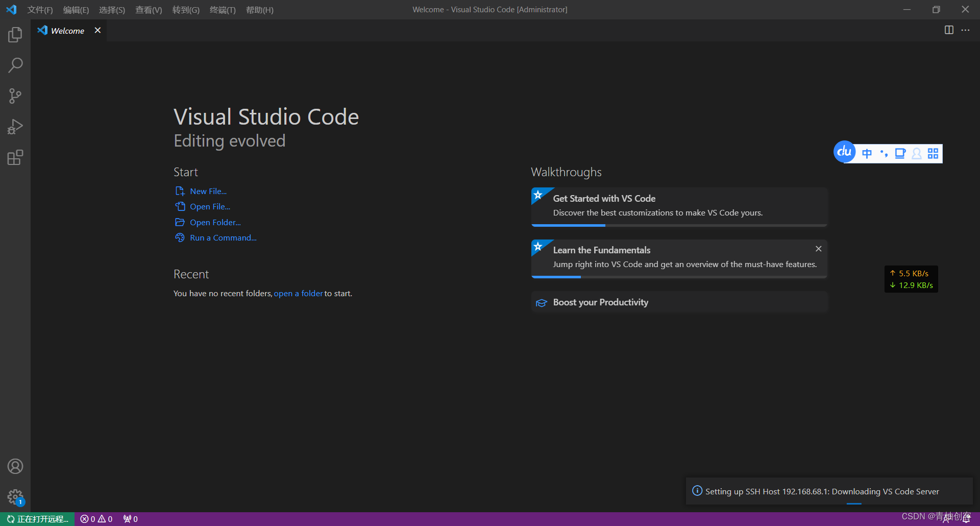Click the New File document icon

click(x=180, y=191)
